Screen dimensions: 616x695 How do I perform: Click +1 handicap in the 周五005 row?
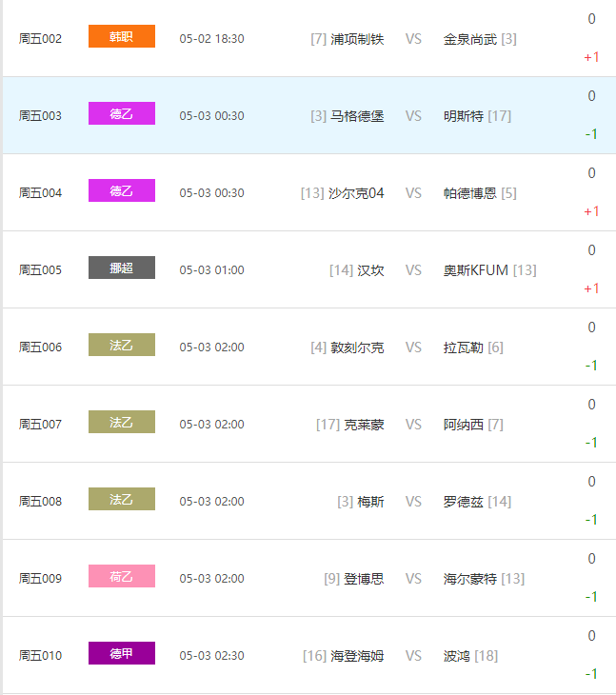(x=591, y=288)
